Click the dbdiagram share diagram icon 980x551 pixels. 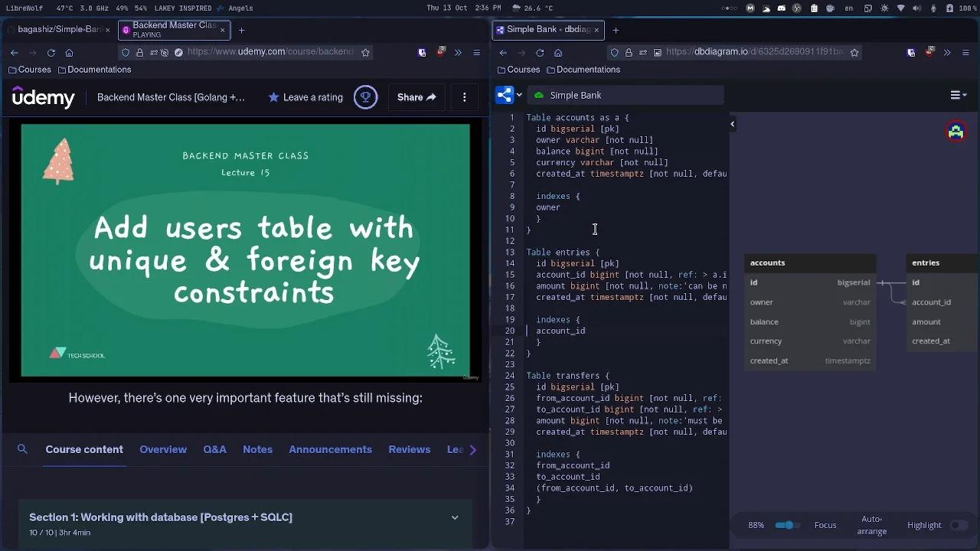click(503, 94)
